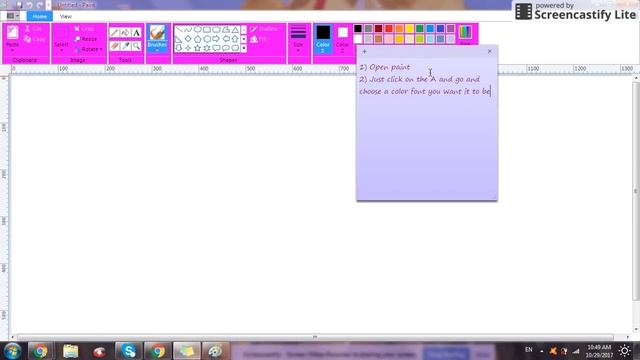Open Sticky Notes taskbar icon

click(187, 351)
